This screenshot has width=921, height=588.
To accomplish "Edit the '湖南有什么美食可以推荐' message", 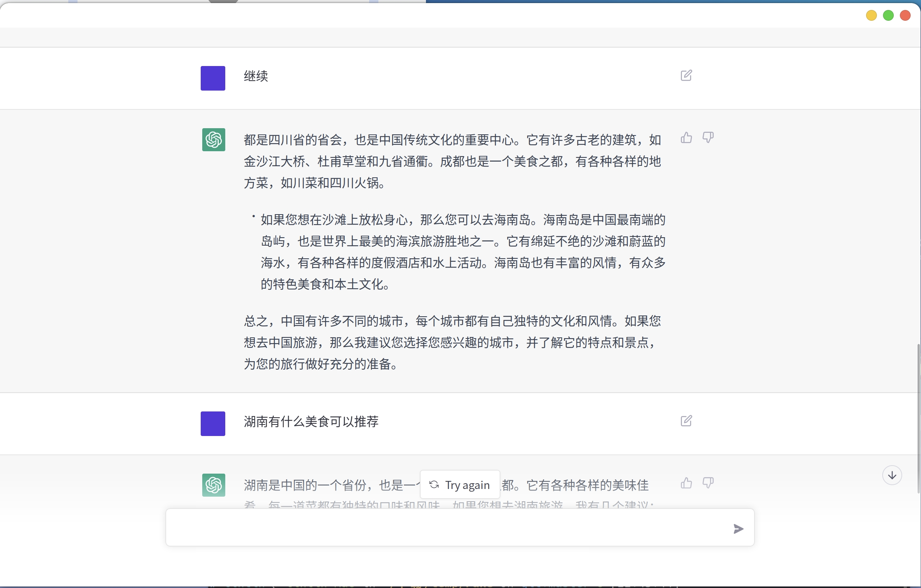I will (x=686, y=421).
